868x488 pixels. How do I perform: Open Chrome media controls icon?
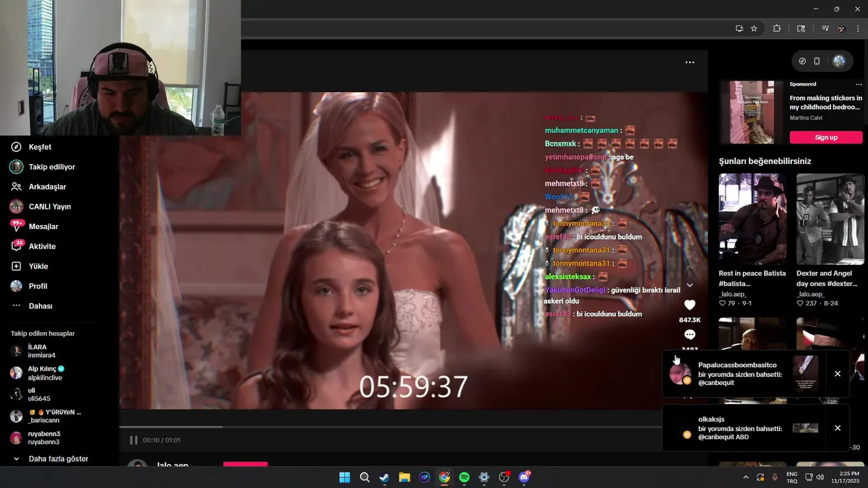click(x=825, y=28)
